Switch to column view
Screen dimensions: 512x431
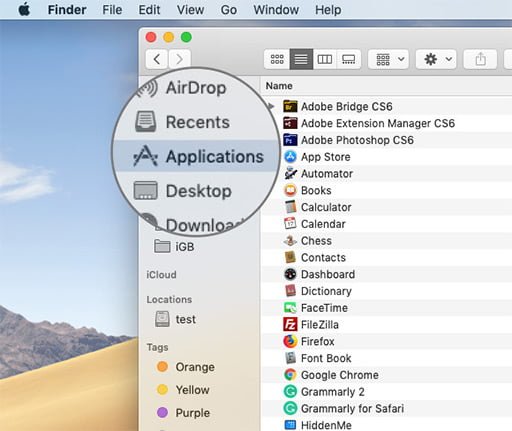pos(325,59)
